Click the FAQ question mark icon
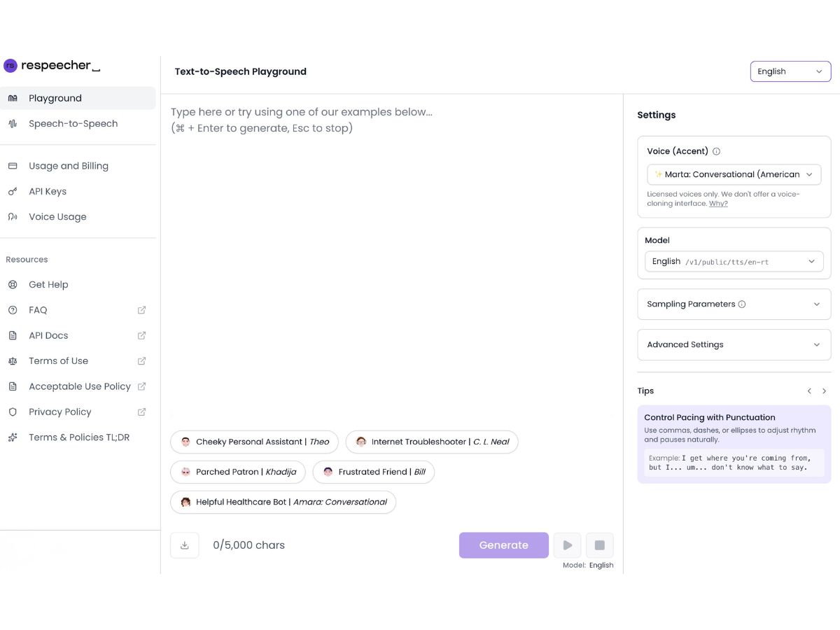 pos(13,310)
